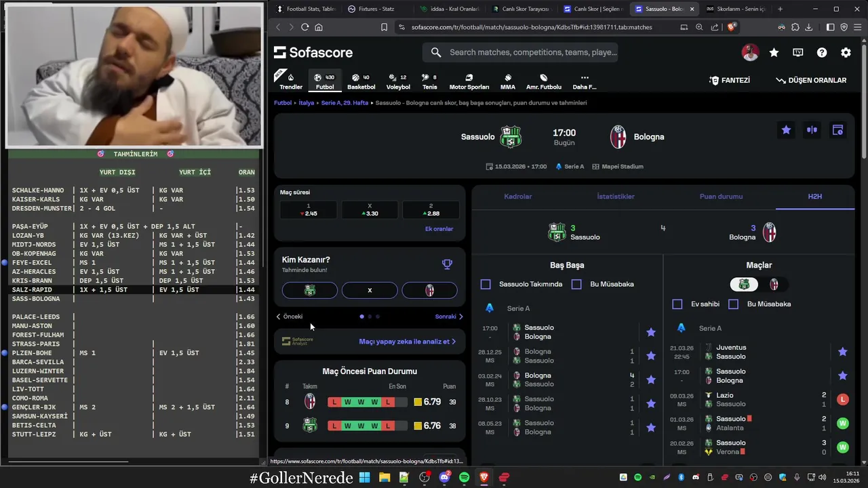Select Bologna team toggle under Maçlar
The width and height of the screenshot is (868, 488).
point(774,285)
